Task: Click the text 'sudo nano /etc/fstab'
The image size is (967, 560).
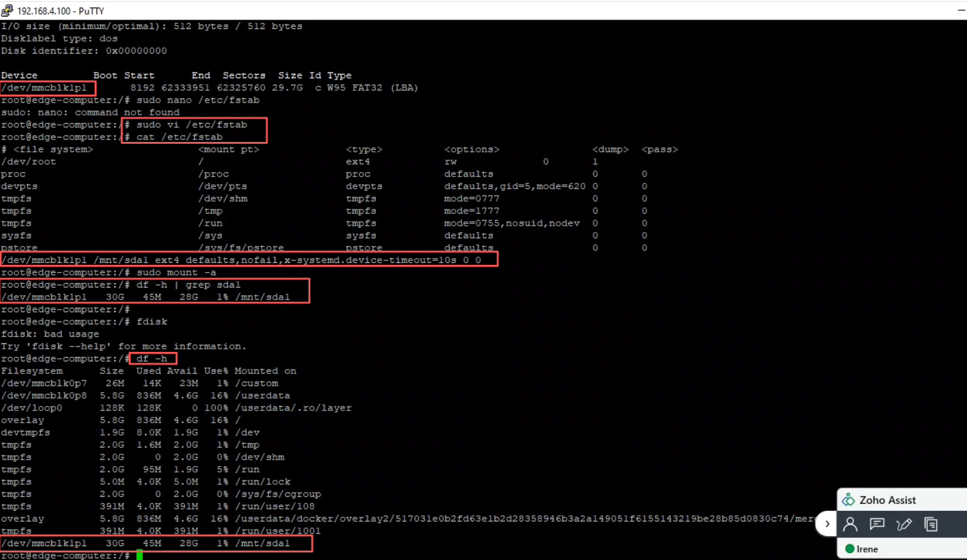Action: (198, 100)
